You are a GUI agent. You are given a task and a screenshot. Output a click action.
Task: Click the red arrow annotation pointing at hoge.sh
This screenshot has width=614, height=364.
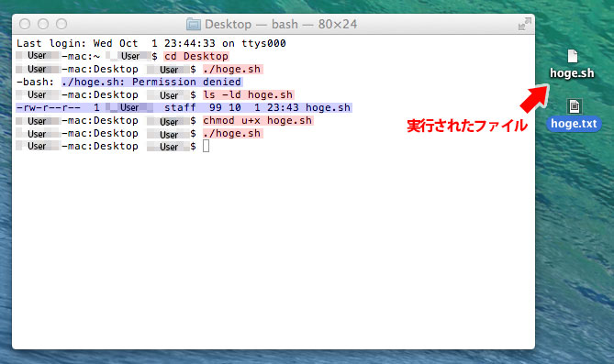pyautogui.click(x=535, y=99)
